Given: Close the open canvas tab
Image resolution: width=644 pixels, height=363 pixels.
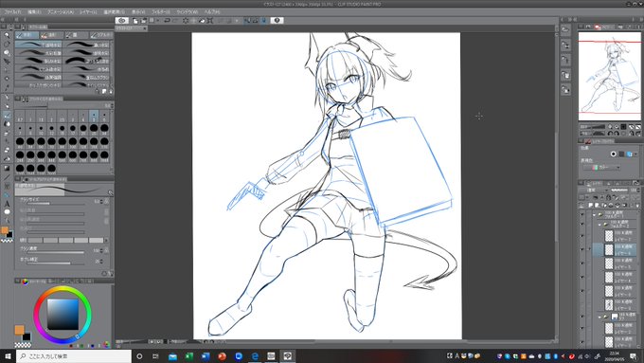Looking at the screenshot, I should (145, 28).
